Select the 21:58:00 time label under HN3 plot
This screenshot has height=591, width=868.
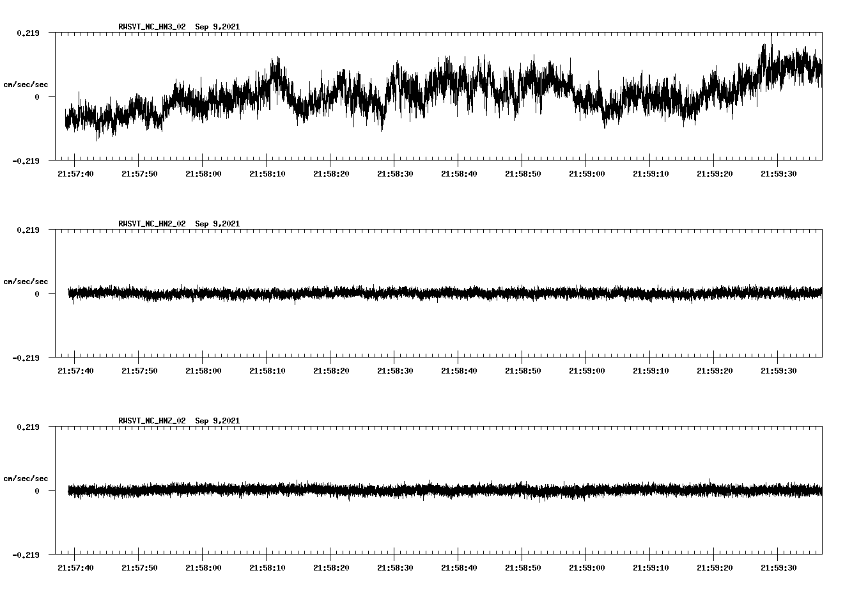coord(203,174)
